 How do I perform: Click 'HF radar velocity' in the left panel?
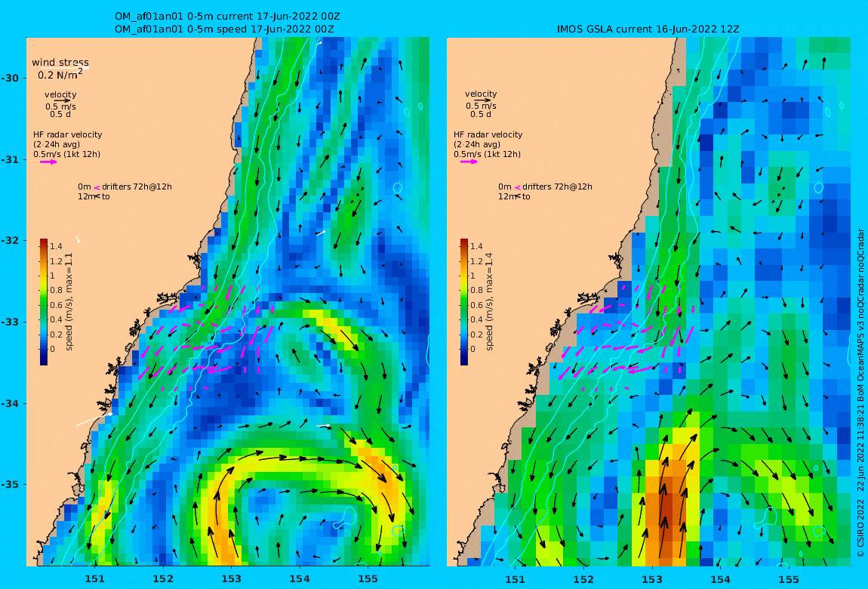click(x=67, y=134)
